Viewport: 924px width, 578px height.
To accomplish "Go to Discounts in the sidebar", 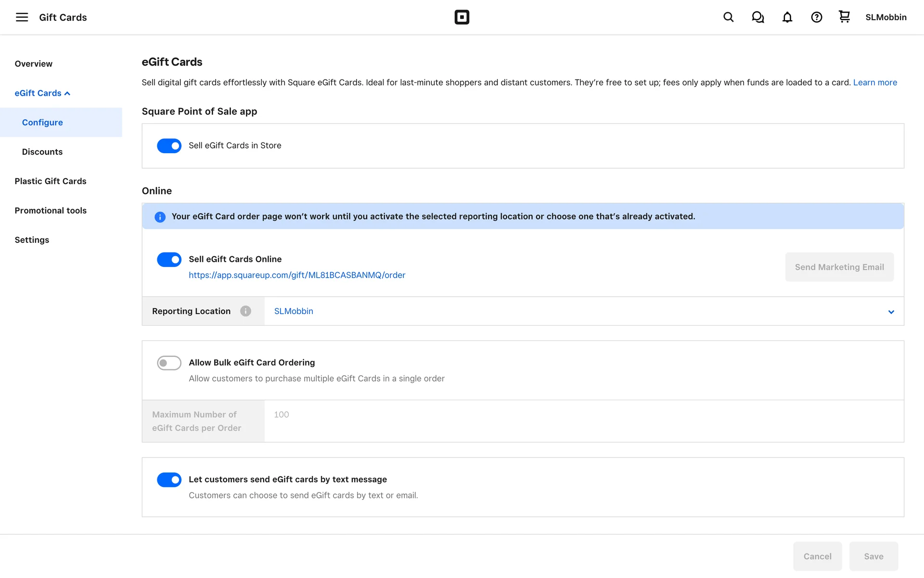I will pyautogui.click(x=42, y=152).
